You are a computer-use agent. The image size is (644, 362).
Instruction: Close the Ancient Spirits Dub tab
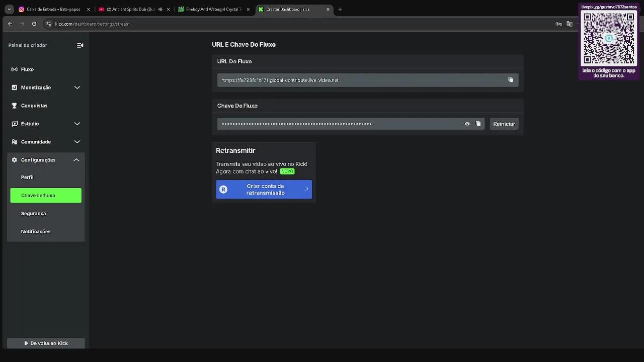pos(169,9)
